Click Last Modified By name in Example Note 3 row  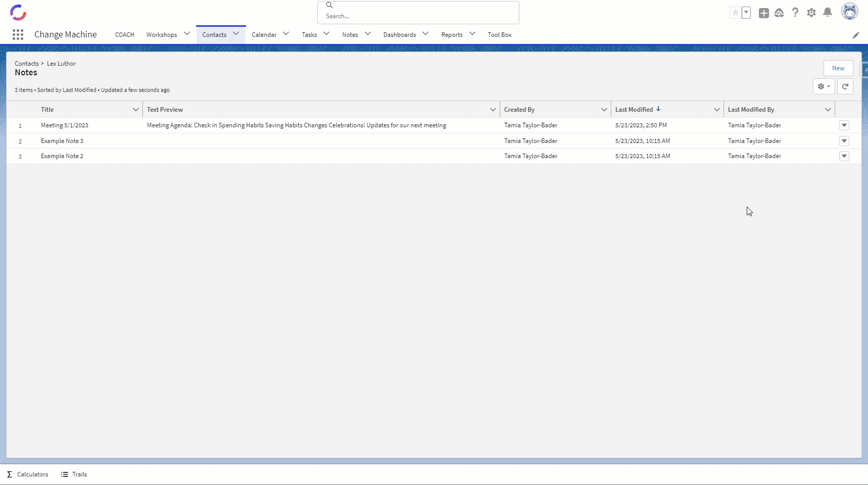(754, 141)
